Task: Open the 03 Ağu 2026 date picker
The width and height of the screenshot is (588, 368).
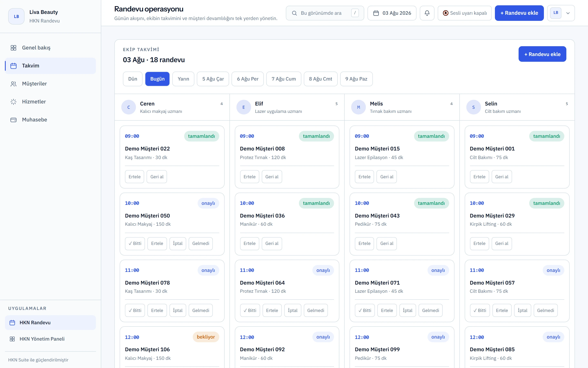Action: click(392, 13)
